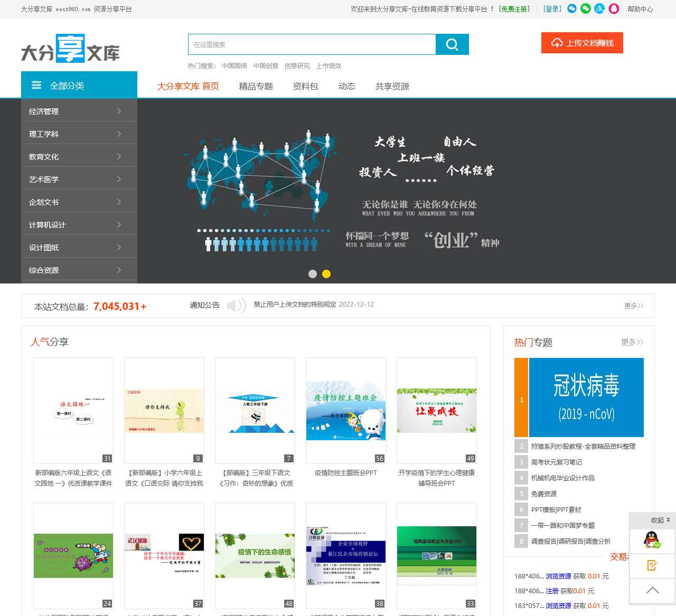
Task: Search hot keyword 上市绩效
Action: [328, 66]
